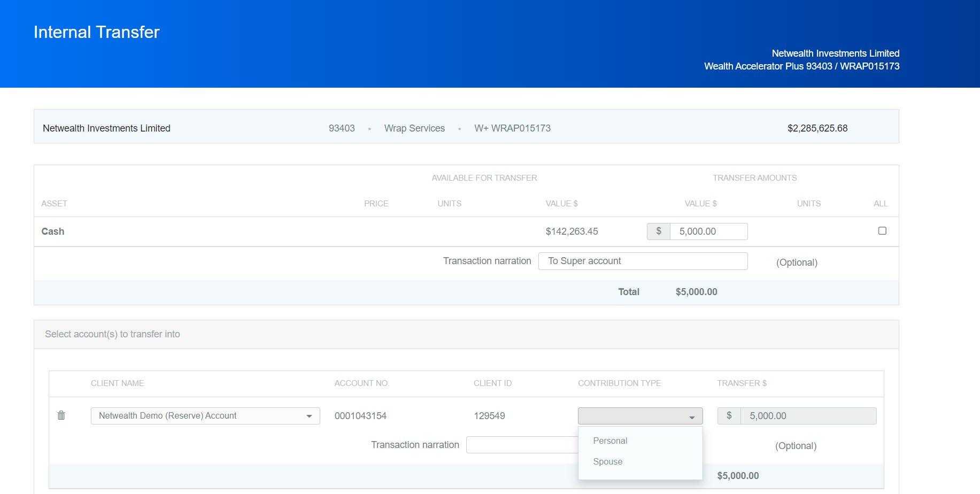980x494 pixels.
Task: Edit the 'To Super account' narration field
Action: pos(643,261)
